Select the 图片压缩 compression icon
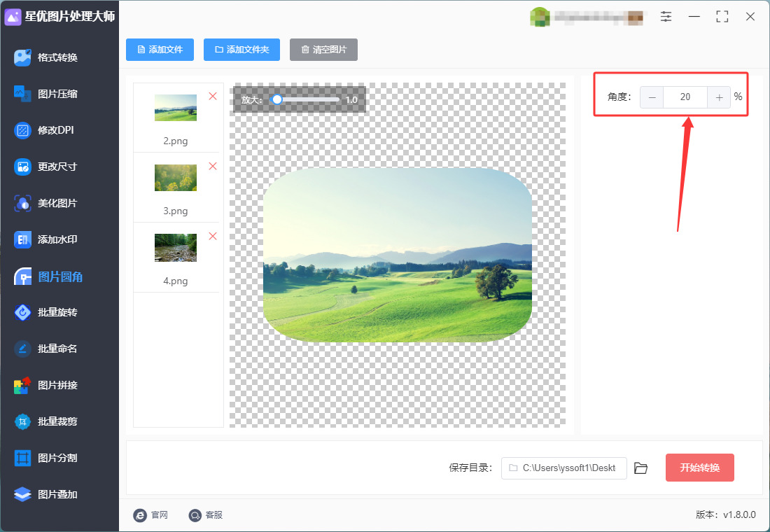Image resolution: width=770 pixels, height=532 pixels. (x=22, y=94)
